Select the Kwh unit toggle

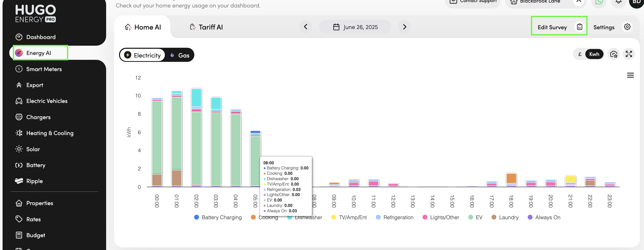(594, 54)
